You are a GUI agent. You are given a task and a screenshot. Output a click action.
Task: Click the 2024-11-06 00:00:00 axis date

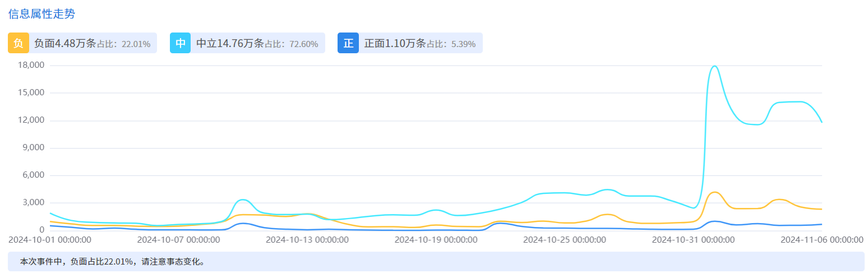tap(822, 240)
